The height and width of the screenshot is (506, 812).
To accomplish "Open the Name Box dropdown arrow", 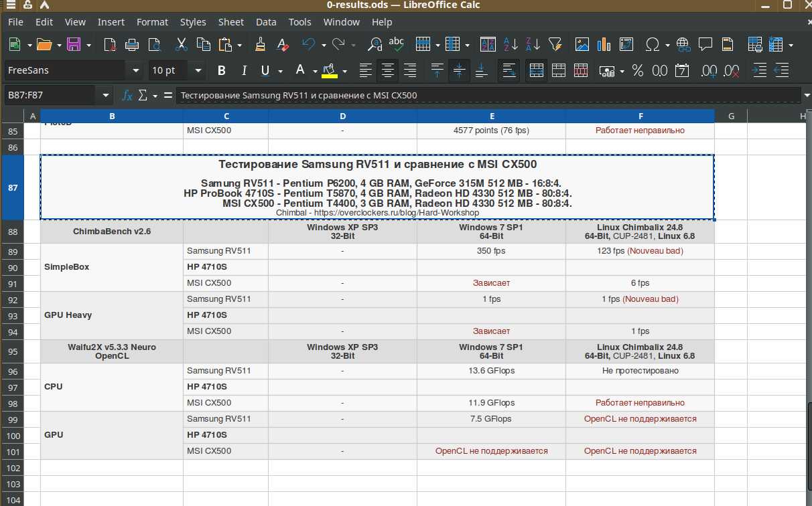I will (105, 95).
